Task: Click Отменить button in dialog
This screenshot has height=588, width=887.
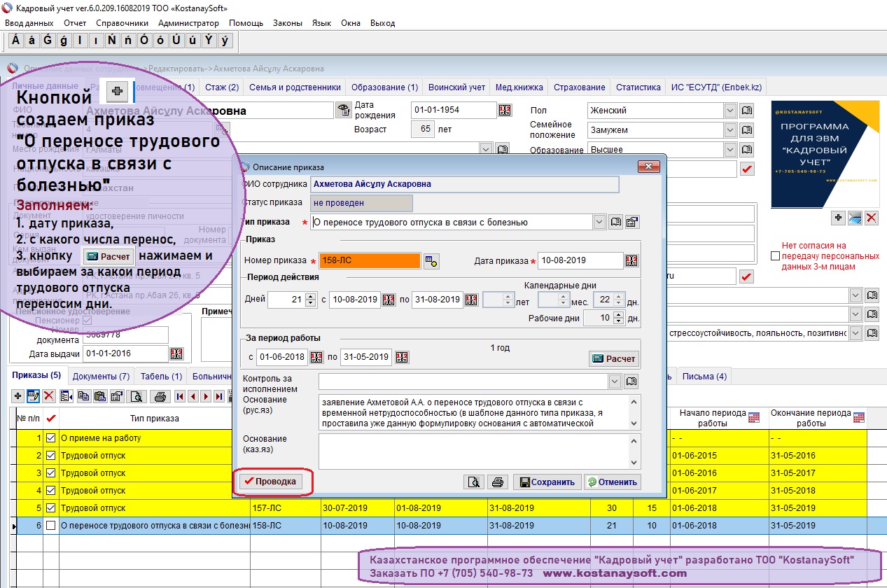Action: pos(613,482)
